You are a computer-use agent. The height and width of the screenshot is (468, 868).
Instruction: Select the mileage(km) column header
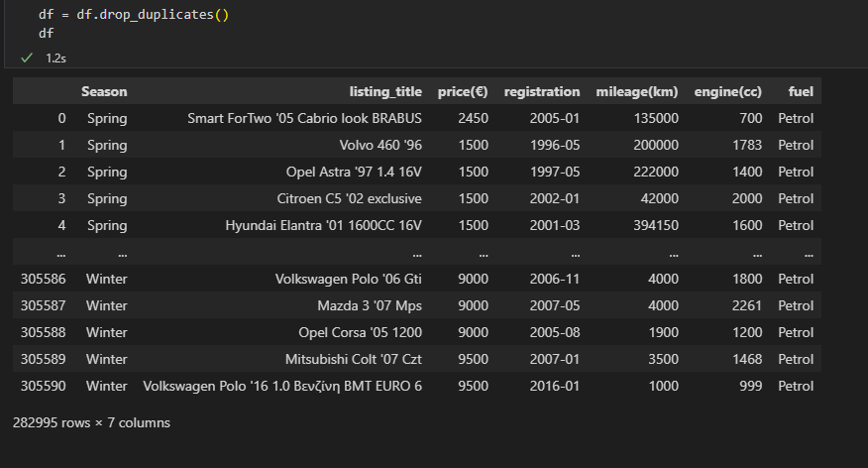[636, 91]
